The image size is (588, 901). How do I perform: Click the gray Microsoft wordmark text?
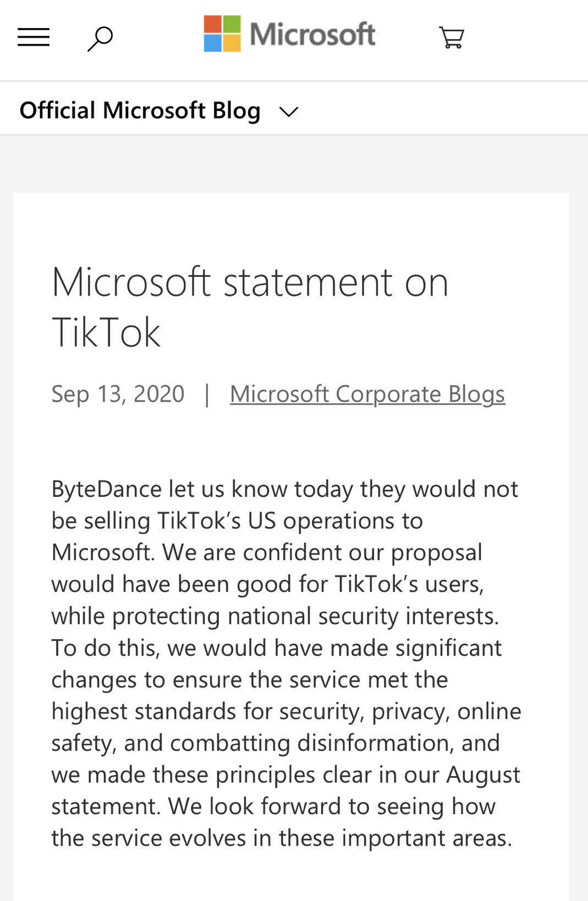point(312,34)
